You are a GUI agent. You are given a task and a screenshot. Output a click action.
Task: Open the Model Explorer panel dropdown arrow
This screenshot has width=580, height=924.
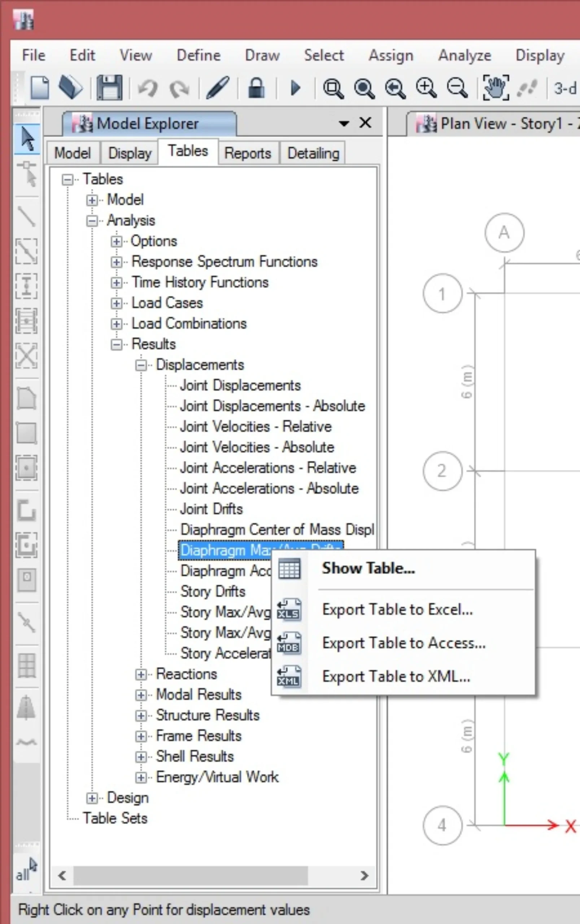coord(344,123)
